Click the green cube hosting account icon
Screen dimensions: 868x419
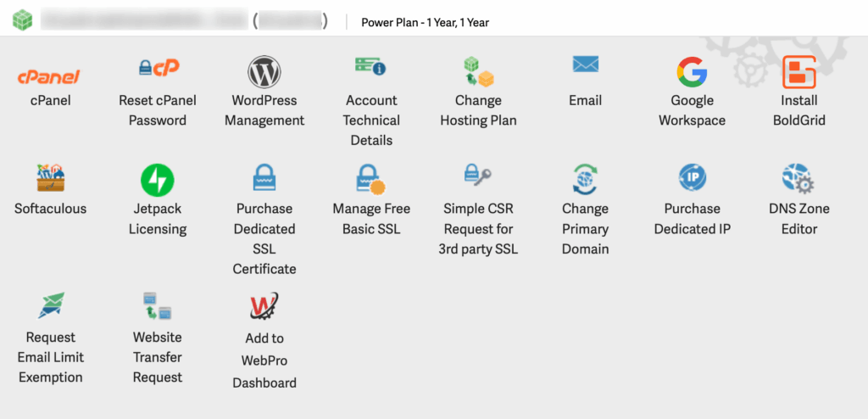coord(23,21)
